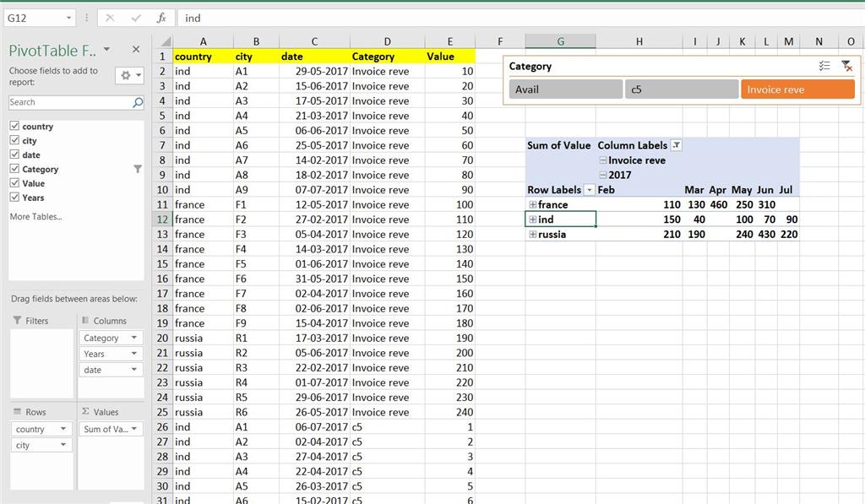This screenshot has width=865, height=504.
Task: Select the Invoice reve slicer button
Action: point(797,89)
